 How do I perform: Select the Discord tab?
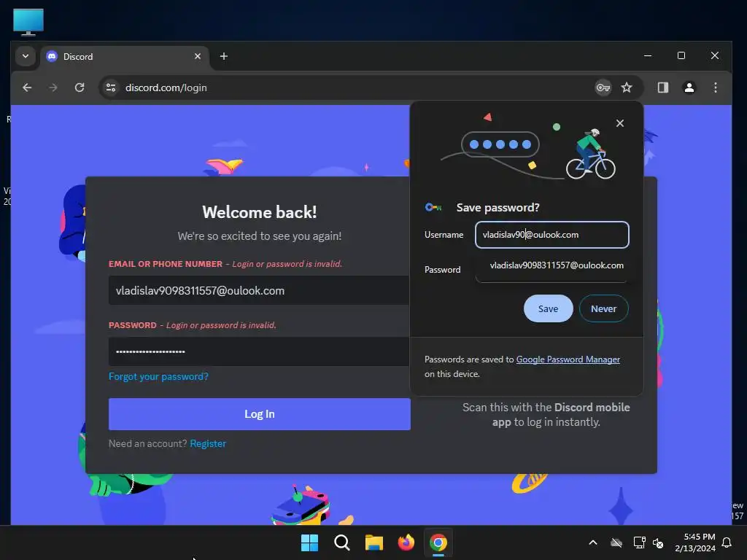pos(124,56)
